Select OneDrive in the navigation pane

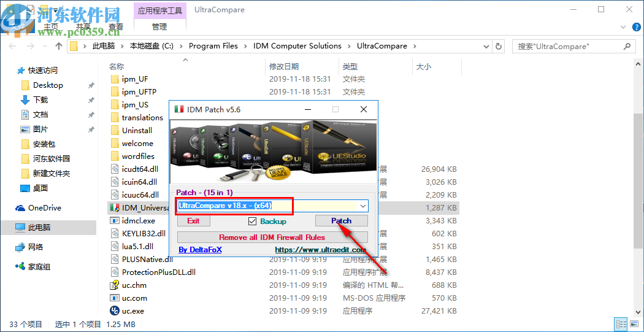44,208
